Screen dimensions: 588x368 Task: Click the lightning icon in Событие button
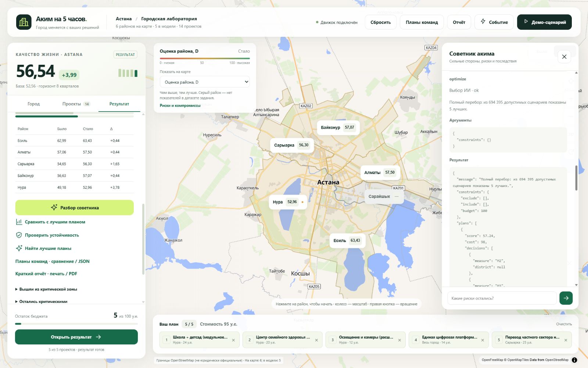pyautogui.click(x=483, y=21)
